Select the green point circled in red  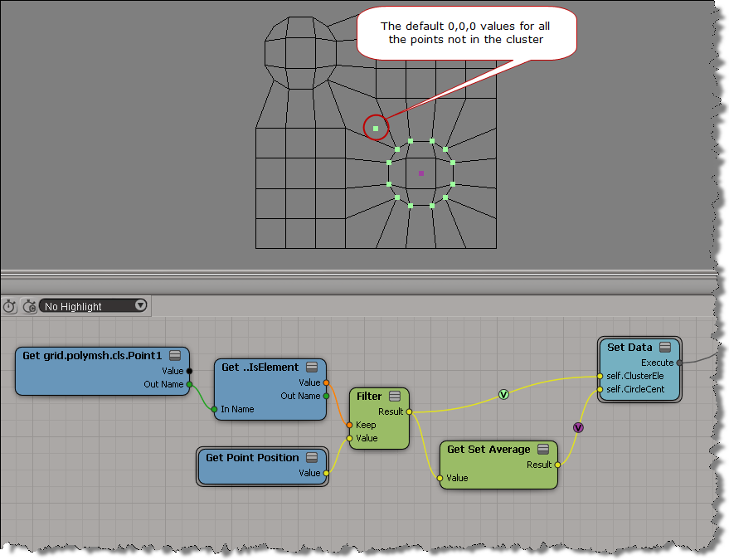click(x=376, y=129)
